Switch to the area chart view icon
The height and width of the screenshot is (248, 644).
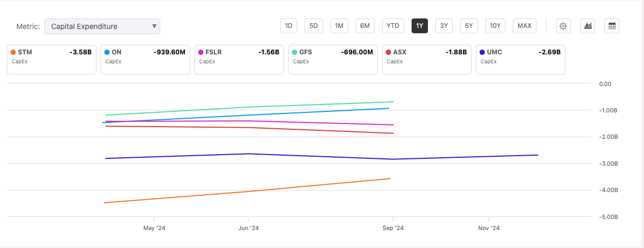tap(588, 26)
